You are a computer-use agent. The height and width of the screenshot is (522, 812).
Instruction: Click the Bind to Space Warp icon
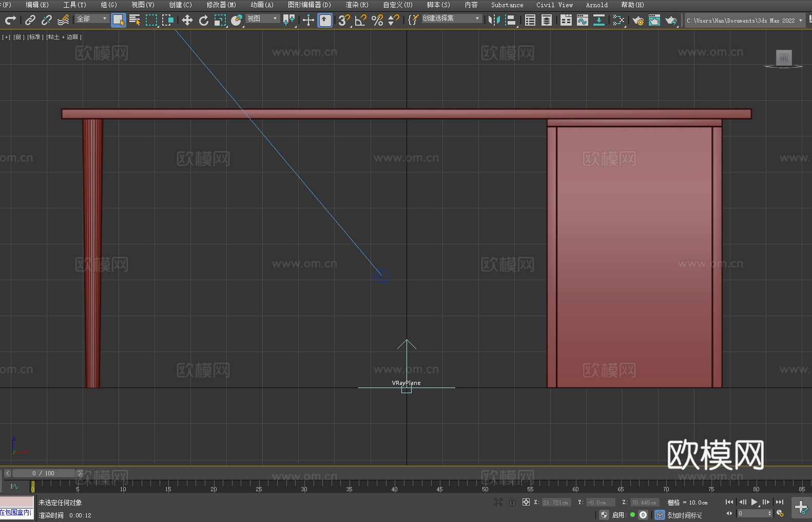click(x=63, y=20)
